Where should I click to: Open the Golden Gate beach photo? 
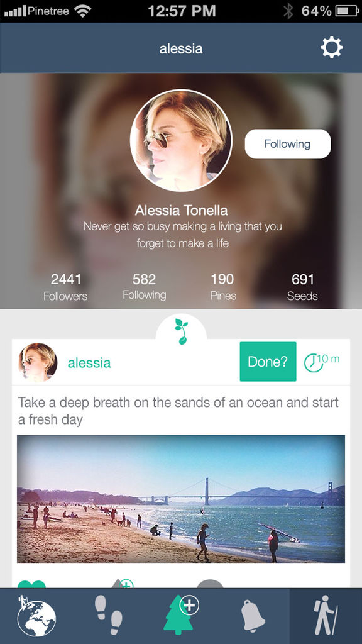point(181,499)
